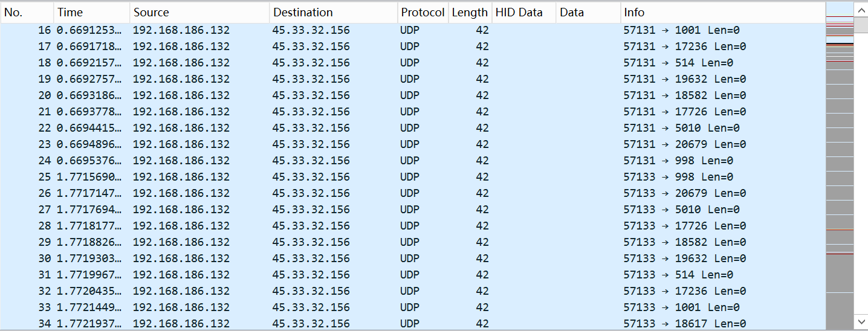Image resolution: width=868 pixels, height=331 pixels.
Task: Click the Source column header
Action: pos(199,12)
